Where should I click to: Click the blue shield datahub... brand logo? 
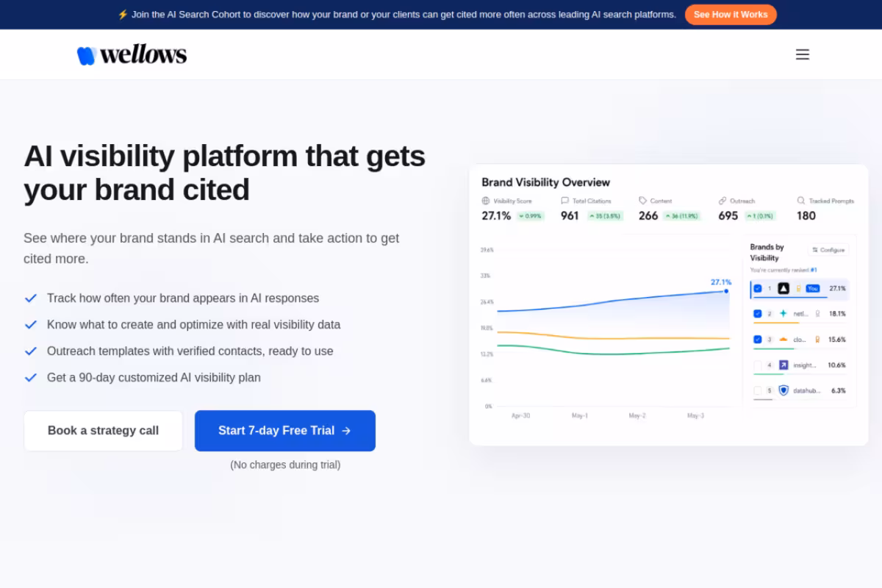point(784,390)
